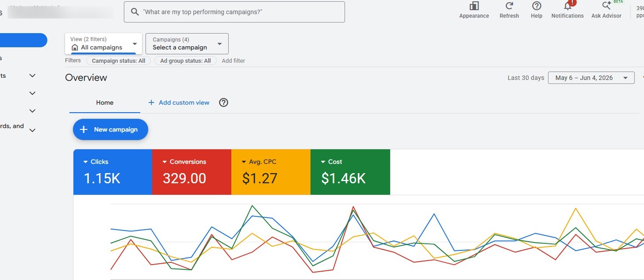Image resolution: width=644 pixels, height=280 pixels.
Task: Click the $1.27 average CPC value
Action: (x=260, y=178)
